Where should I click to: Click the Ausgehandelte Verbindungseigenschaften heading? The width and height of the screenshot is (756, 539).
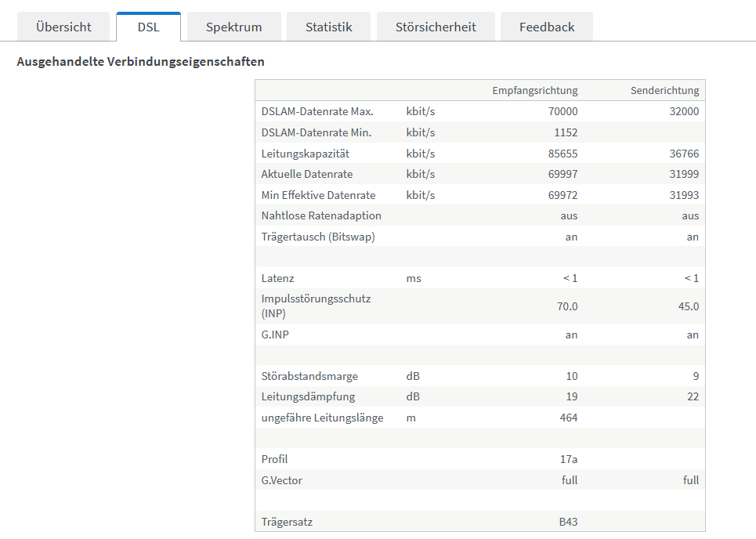click(140, 61)
